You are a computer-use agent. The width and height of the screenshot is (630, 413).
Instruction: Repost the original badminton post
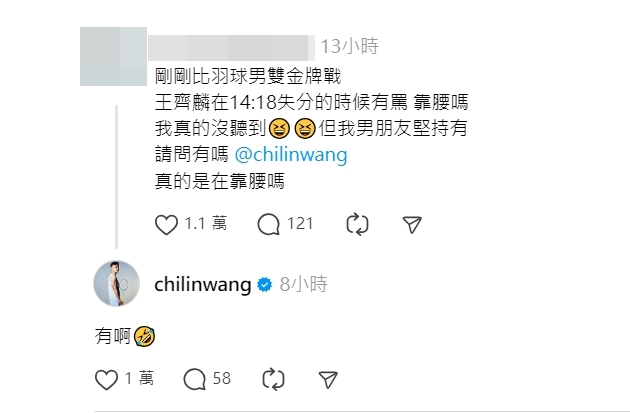[x=357, y=224]
